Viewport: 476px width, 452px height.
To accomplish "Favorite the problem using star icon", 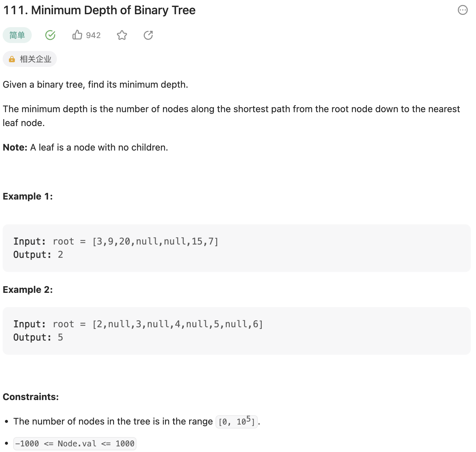I will [122, 35].
